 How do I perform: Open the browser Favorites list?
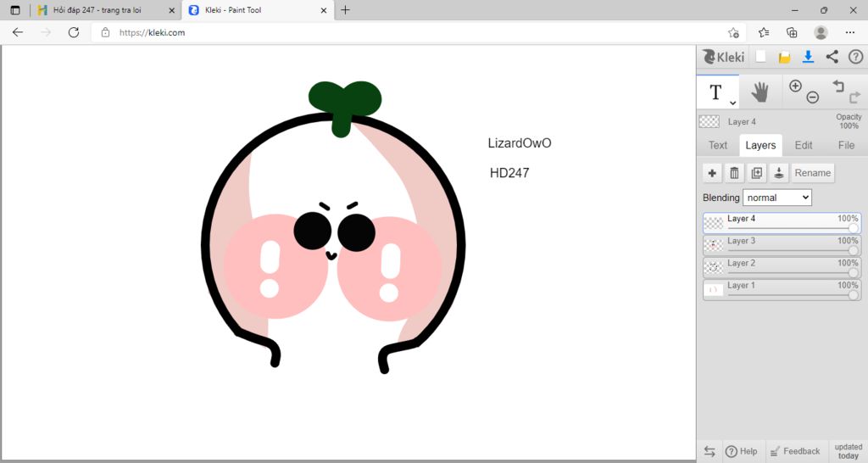[764, 33]
